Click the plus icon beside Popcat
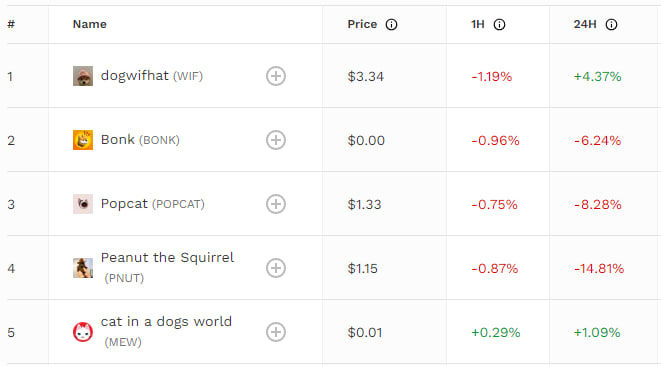The image size is (661, 366). coord(276,204)
